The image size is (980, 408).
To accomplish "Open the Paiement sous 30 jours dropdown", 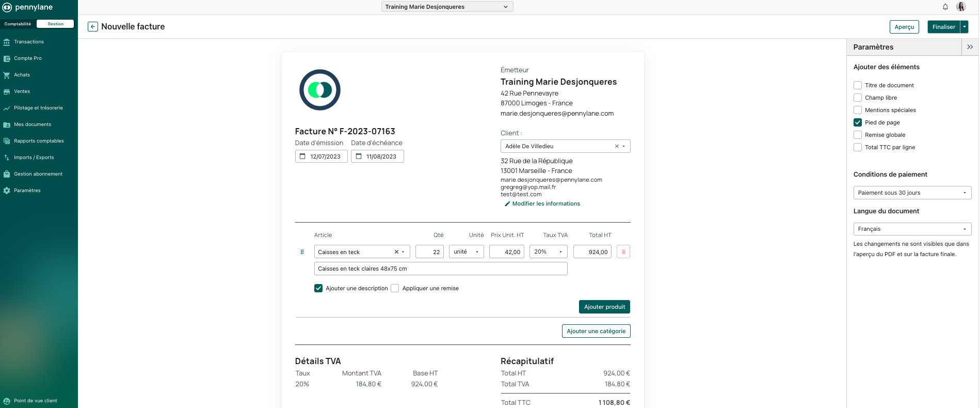I will tap(912, 193).
